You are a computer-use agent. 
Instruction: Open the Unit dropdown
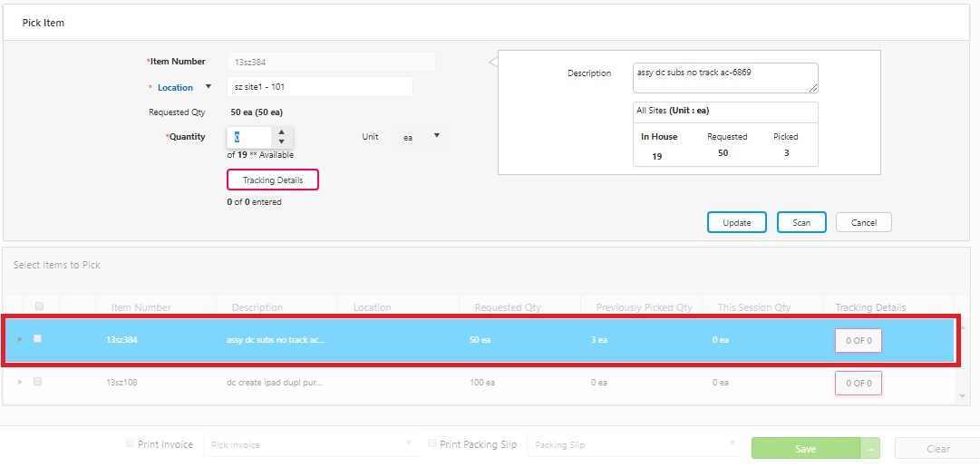click(x=436, y=136)
